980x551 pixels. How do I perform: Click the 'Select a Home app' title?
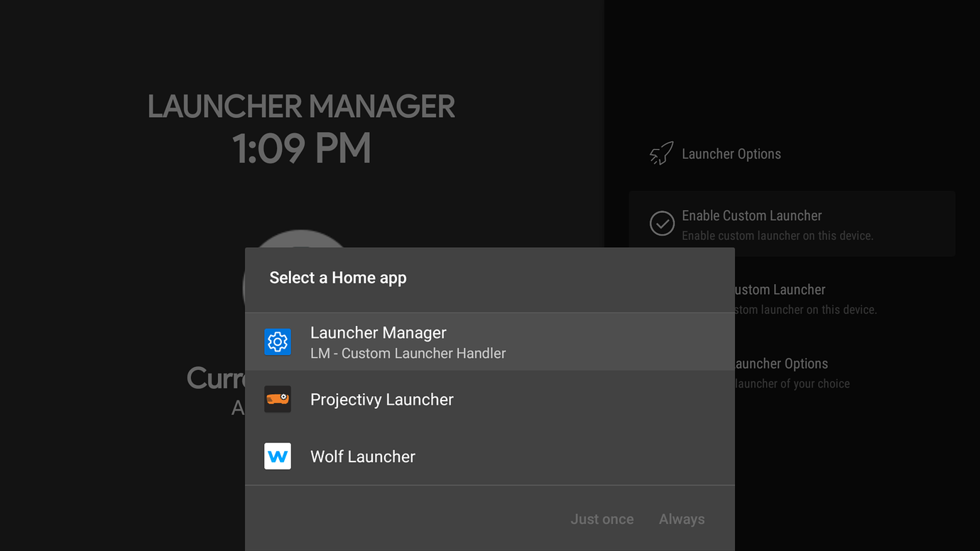pyautogui.click(x=338, y=278)
